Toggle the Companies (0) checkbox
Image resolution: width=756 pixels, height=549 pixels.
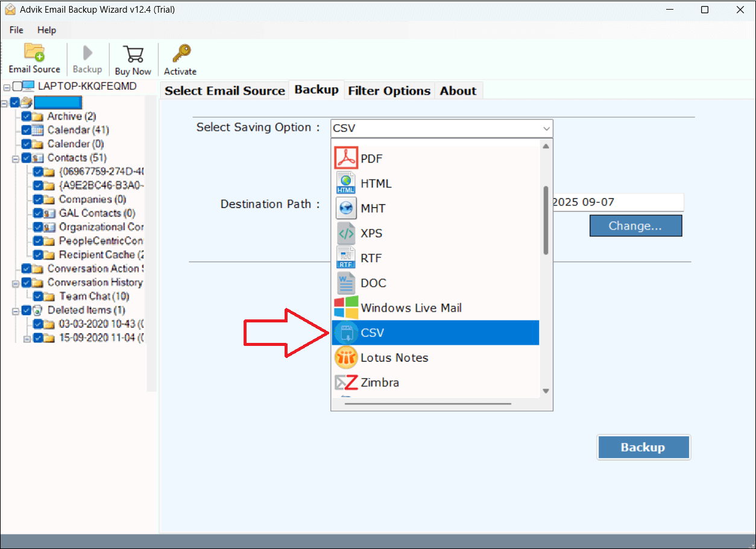click(x=38, y=199)
